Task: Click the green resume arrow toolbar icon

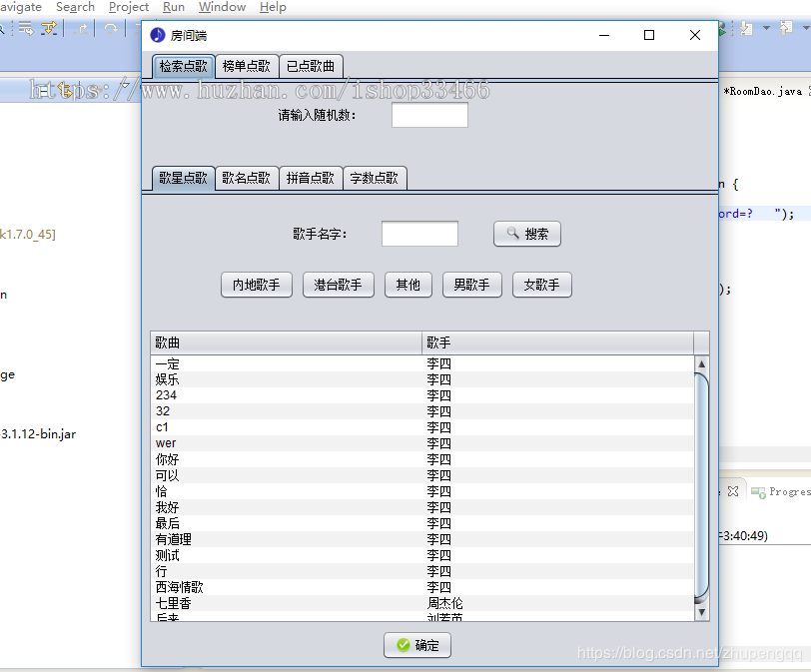Action: pyautogui.click(x=721, y=33)
